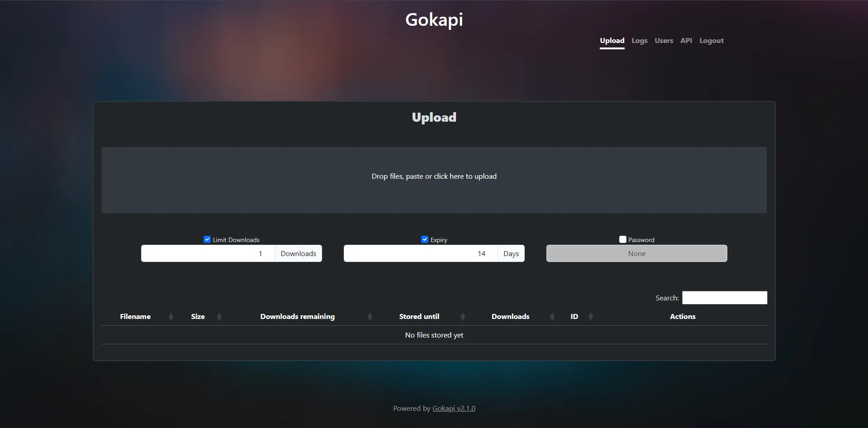Open the Gokapi v2.1.0 project link
The image size is (868, 428).
point(454,408)
